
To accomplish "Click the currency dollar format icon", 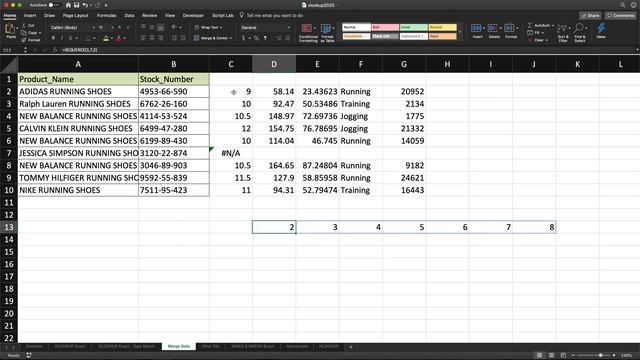I will 244,38.
